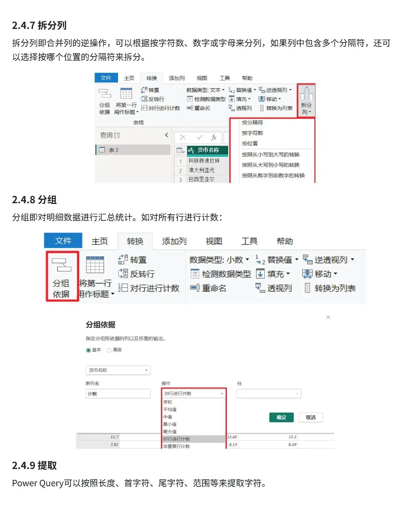The image size is (399, 532).
Task: Click 拆分列 split column icon in ribbon
Action: click(x=306, y=94)
